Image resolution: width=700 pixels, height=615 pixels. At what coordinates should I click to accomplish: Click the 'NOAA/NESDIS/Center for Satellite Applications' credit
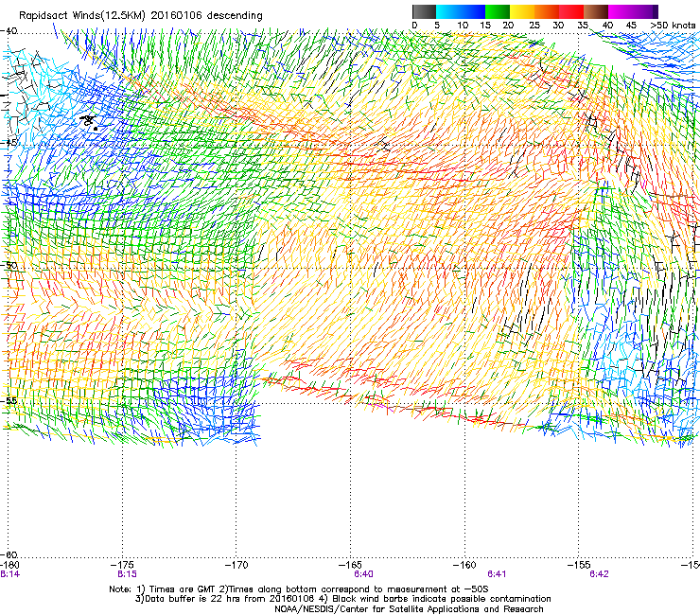[x=409, y=609]
